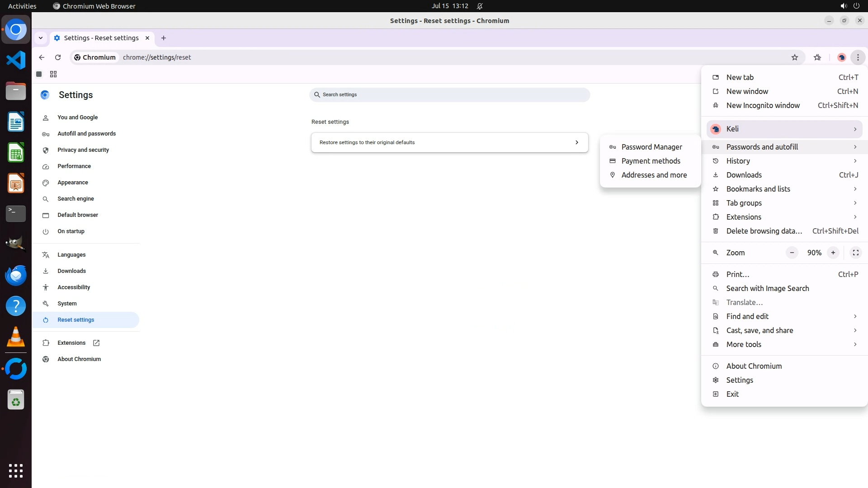Open a new tab with the plus icon
Viewport: 868px width, 488px height.
[164, 38]
